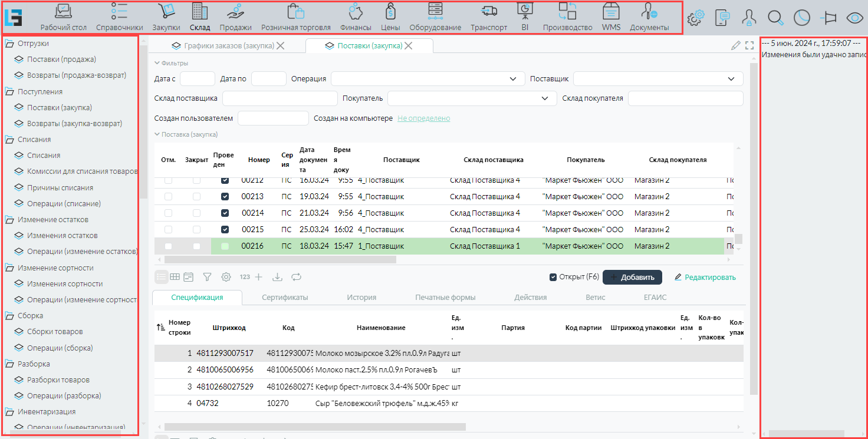868x439 pixels.
Task: Open the Операция dropdown filter
Action: [428, 79]
